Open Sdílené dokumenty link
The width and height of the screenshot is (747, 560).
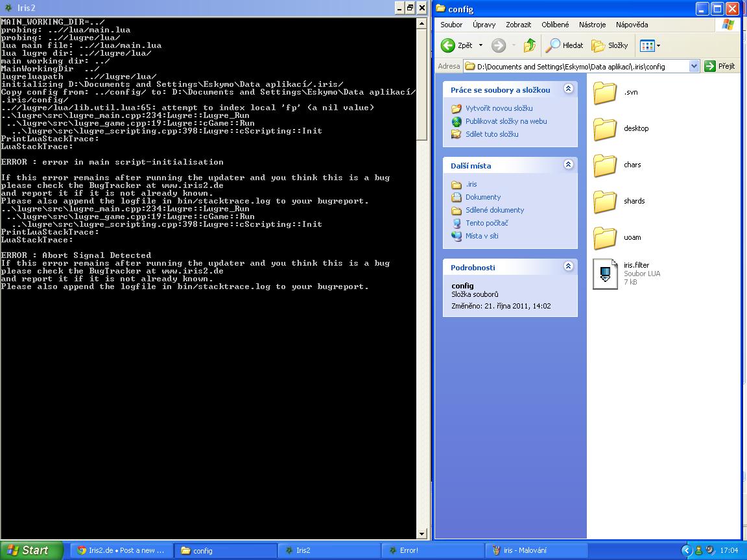pos(495,210)
